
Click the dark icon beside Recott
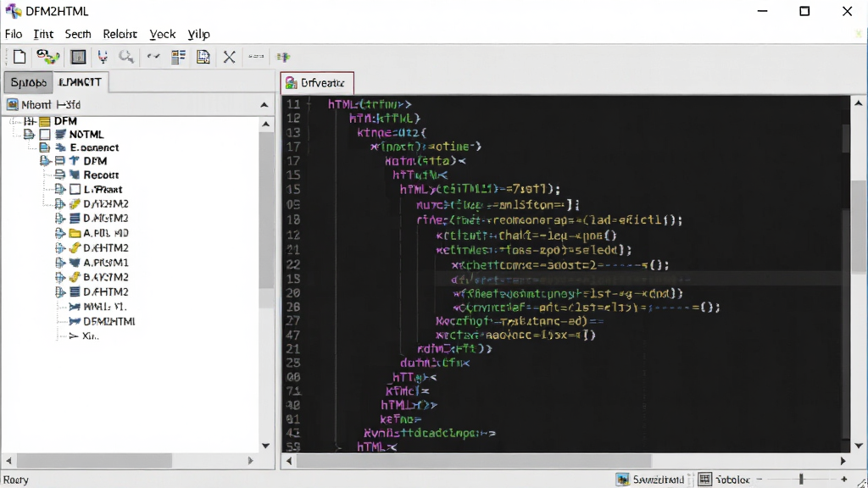[75, 175]
